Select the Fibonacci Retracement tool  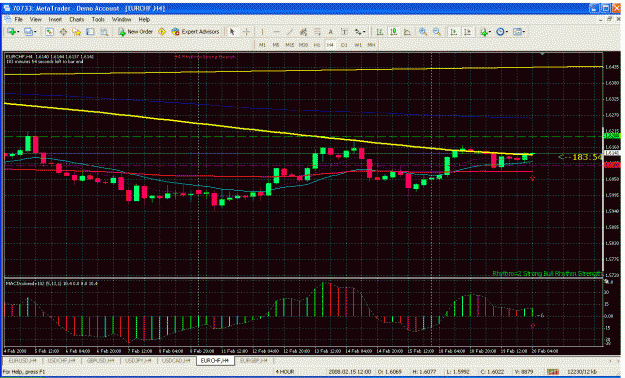(x=317, y=32)
